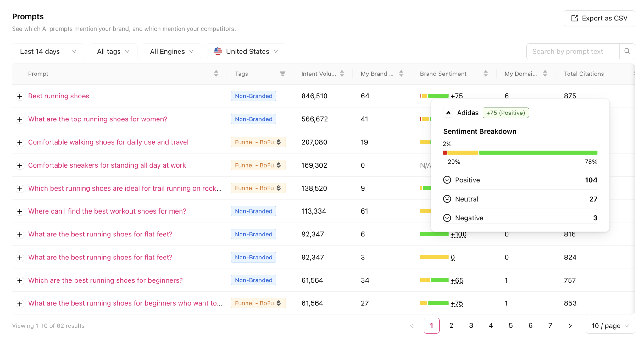Open the 'Best running shoes' prompt link

(58, 96)
